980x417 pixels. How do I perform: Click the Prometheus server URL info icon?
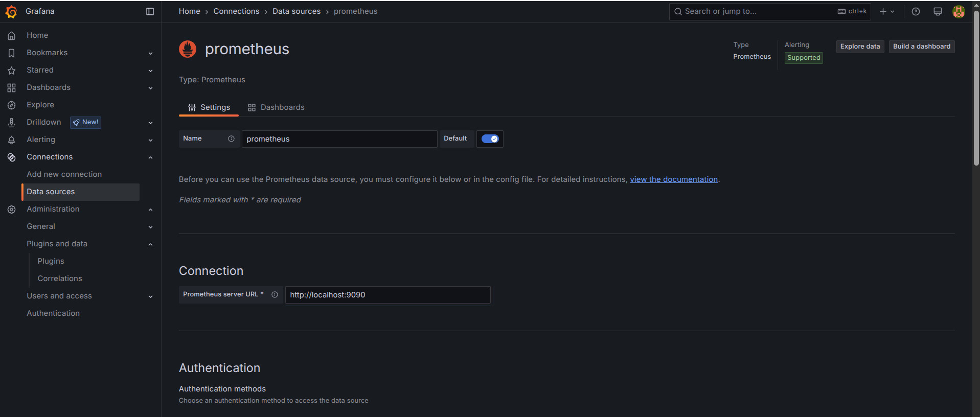pyautogui.click(x=275, y=294)
